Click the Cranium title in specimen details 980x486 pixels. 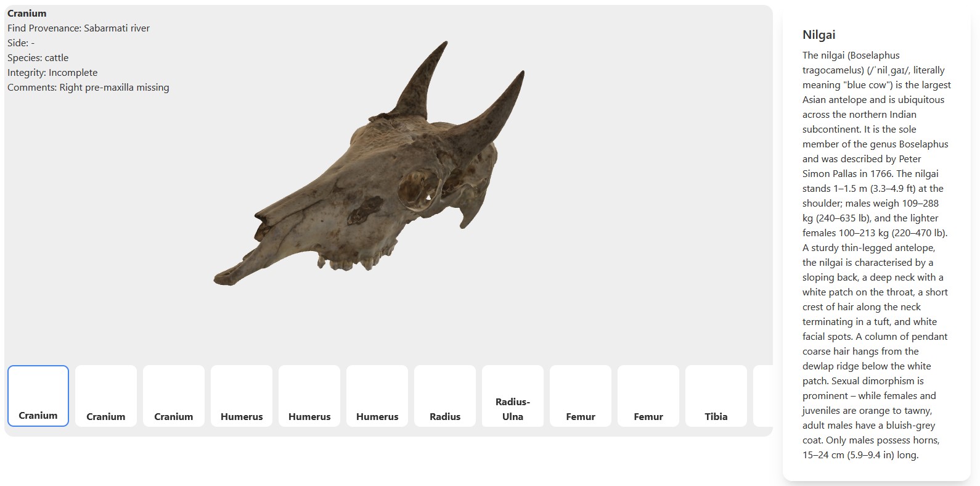[x=27, y=14]
